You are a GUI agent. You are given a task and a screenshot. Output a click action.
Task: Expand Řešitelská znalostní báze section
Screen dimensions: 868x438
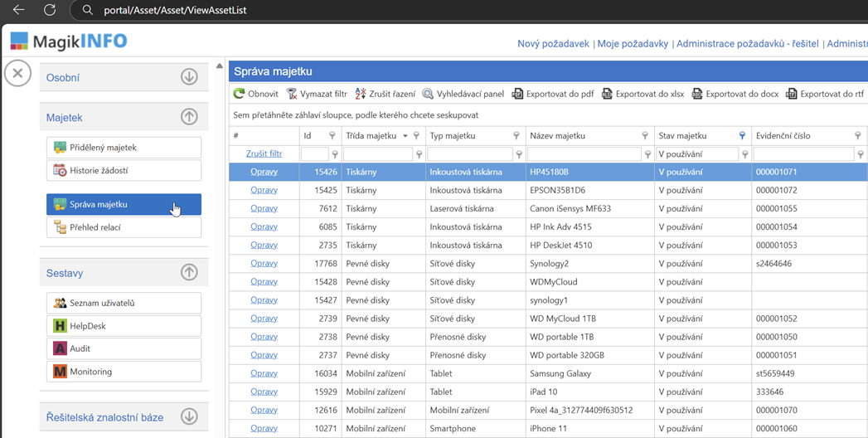click(189, 416)
